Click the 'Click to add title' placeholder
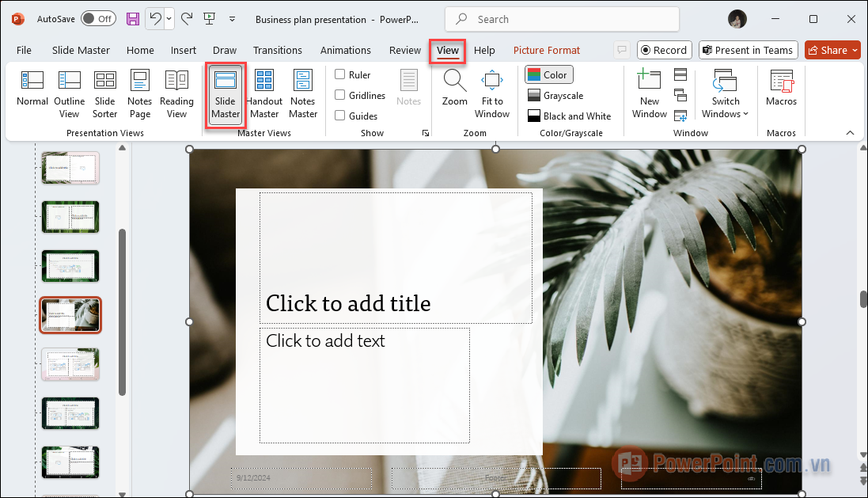Image resolution: width=868 pixels, height=498 pixels. click(396, 257)
